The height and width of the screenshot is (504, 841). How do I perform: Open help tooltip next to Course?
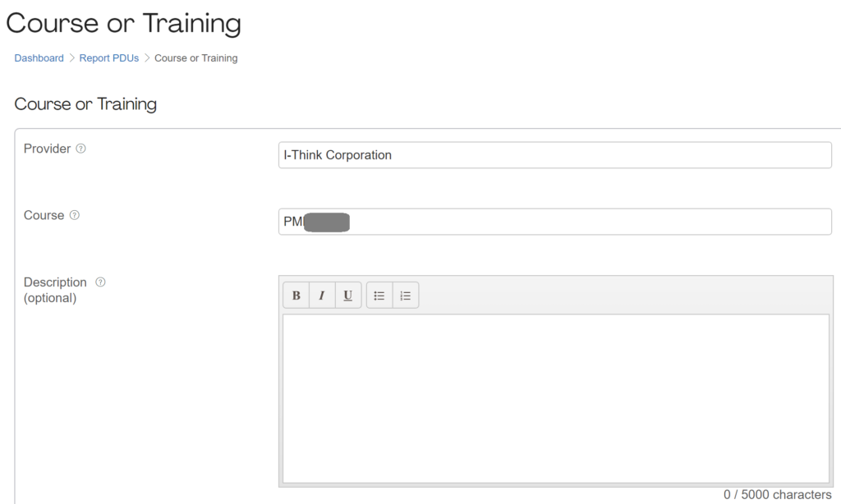click(x=75, y=215)
